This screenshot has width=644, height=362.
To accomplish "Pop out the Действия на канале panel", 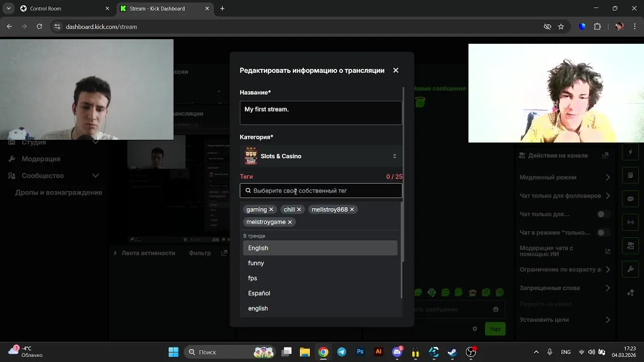I will (605, 156).
